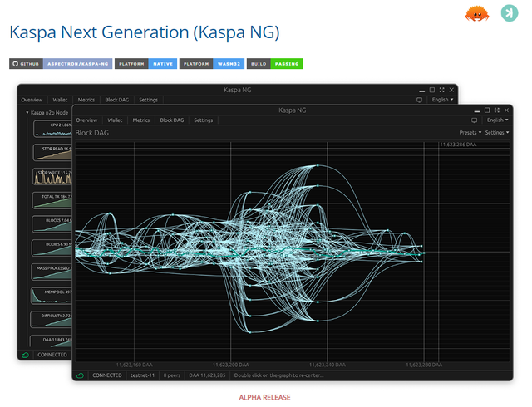532x407 pixels.
Task: Click the DIFFICULTY metric graph
Action: coord(51,320)
